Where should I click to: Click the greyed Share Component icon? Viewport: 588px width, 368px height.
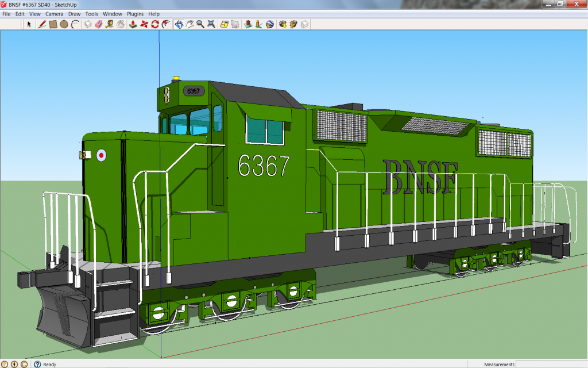point(304,24)
